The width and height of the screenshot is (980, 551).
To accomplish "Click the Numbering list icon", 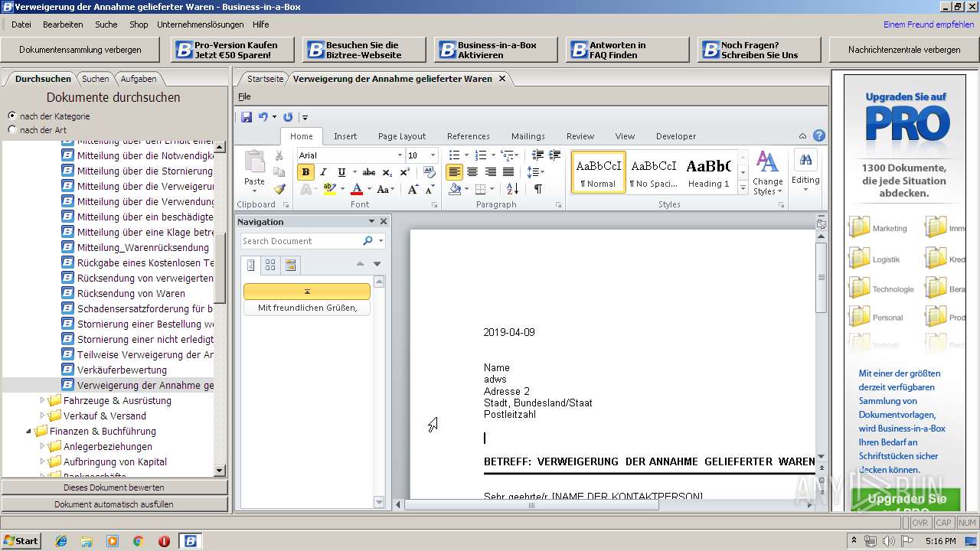I will [x=481, y=155].
